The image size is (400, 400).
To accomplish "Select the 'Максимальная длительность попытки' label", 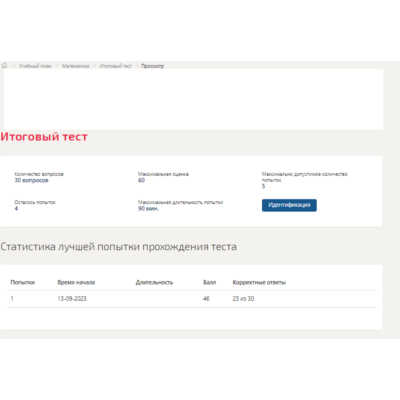I will coord(180,202).
